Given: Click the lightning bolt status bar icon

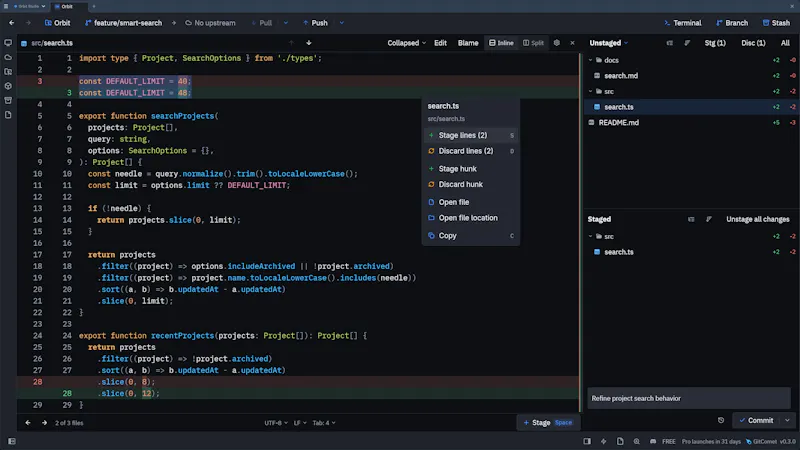Looking at the screenshot, I should pyautogui.click(x=604, y=441).
